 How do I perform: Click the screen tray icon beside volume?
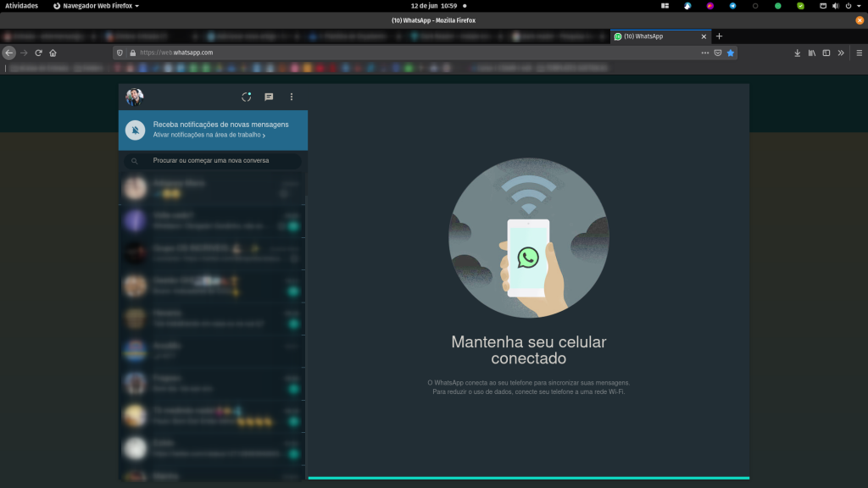pyautogui.click(x=822, y=6)
